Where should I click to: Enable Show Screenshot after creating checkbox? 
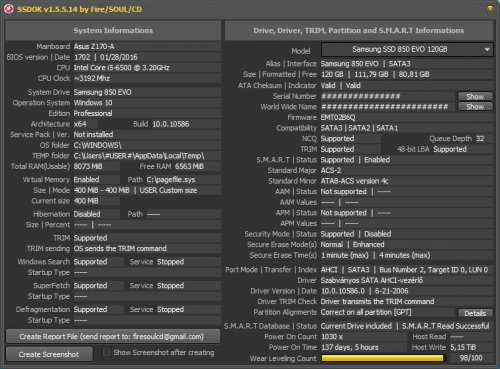[x=107, y=352]
